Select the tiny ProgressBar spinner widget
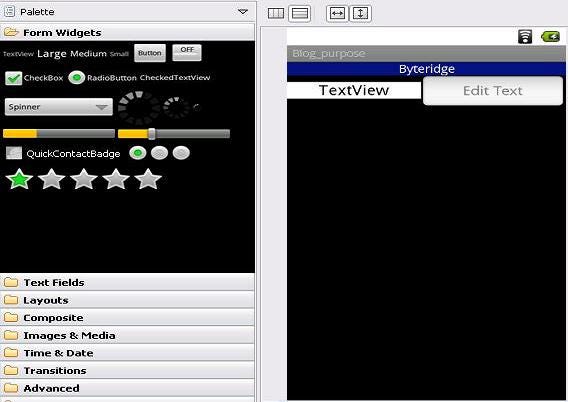This screenshot has height=402, width=568. pos(196,107)
